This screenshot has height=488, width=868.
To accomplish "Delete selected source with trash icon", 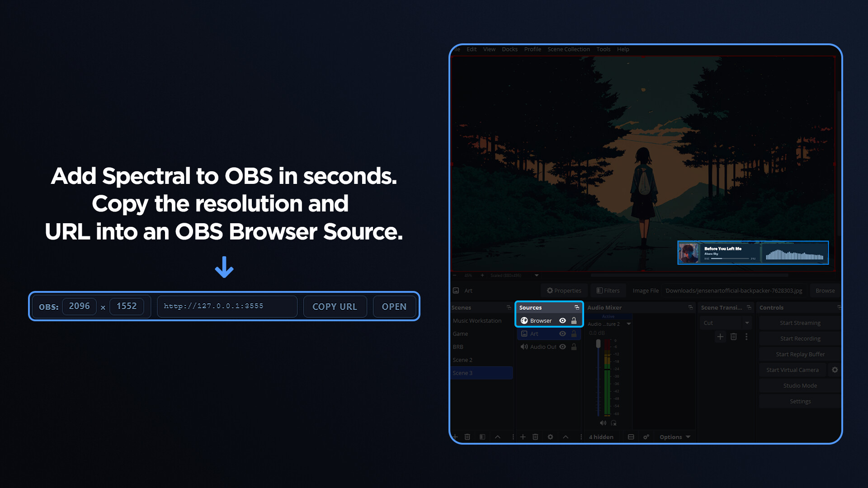I will pos(535,437).
